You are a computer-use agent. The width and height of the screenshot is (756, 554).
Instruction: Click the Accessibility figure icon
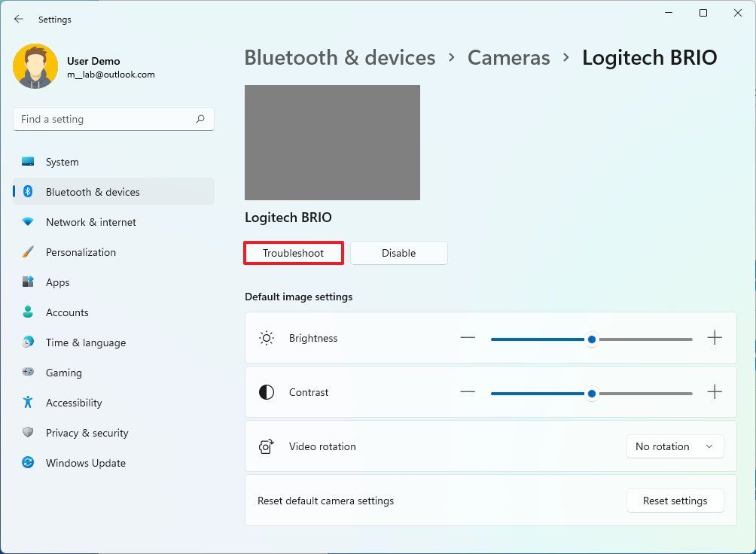coord(31,403)
